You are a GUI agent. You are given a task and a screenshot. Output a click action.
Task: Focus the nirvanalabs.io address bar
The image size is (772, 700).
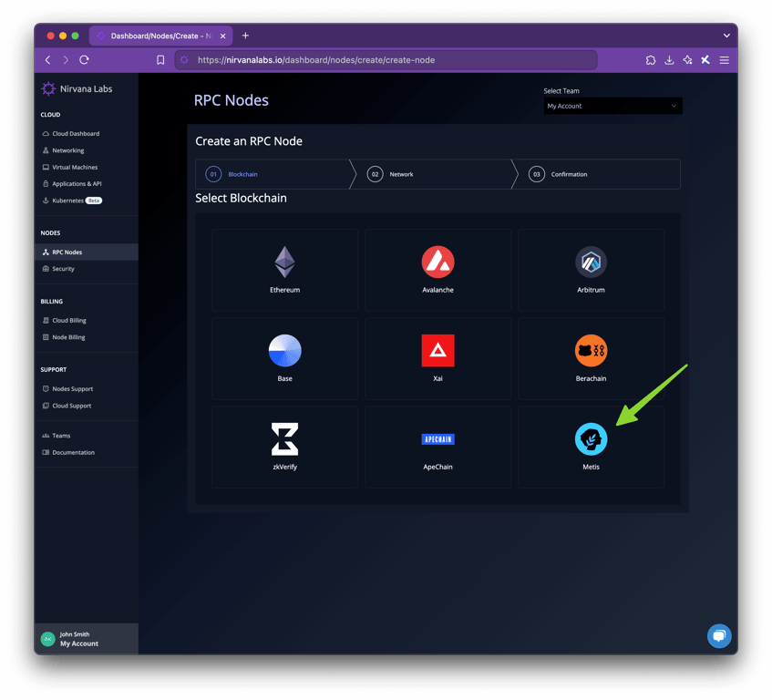(x=386, y=60)
